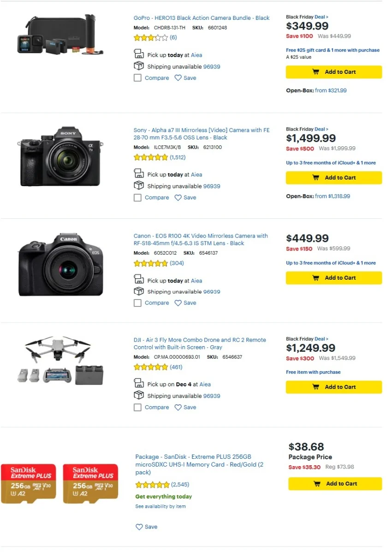392x552 pixels.
Task: Click heart Save icon for DJI Air 3 drone
Action: 178,408
